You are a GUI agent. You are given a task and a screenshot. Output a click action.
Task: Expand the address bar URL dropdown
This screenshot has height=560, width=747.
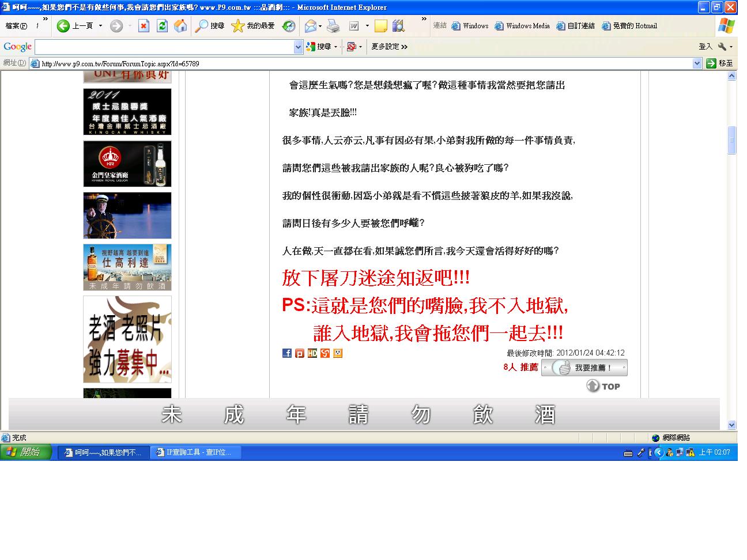pos(697,63)
